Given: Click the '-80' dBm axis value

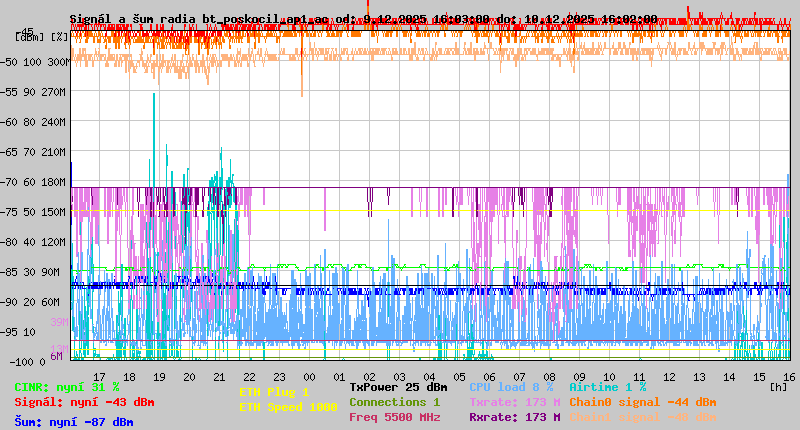Looking at the screenshot, I should (9, 242).
